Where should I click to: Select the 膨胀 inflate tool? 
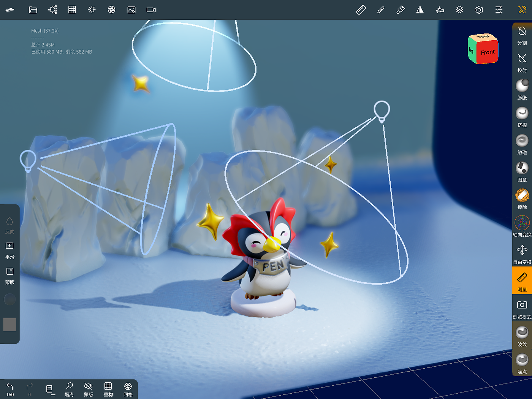[522, 90]
